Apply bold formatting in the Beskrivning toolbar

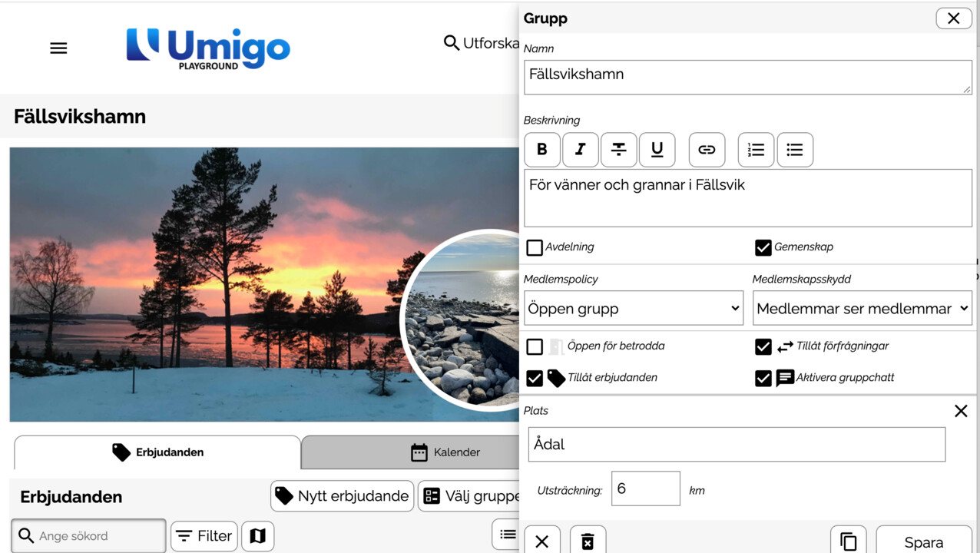(542, 150)
